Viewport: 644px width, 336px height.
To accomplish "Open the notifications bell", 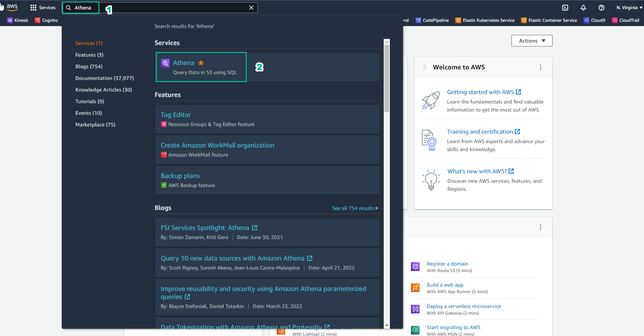I will [x=583, y=8].
